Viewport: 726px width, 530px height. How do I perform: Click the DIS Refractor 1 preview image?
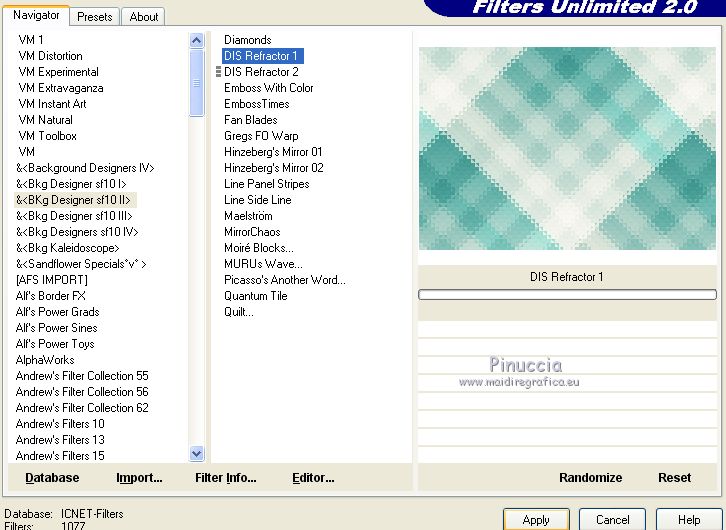pos(567,148)
